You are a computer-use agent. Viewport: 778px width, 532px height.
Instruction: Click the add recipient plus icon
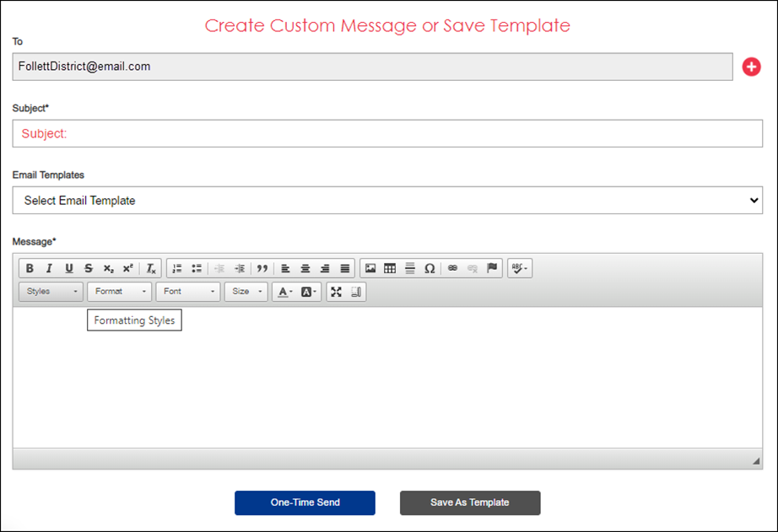coord(751,67)
